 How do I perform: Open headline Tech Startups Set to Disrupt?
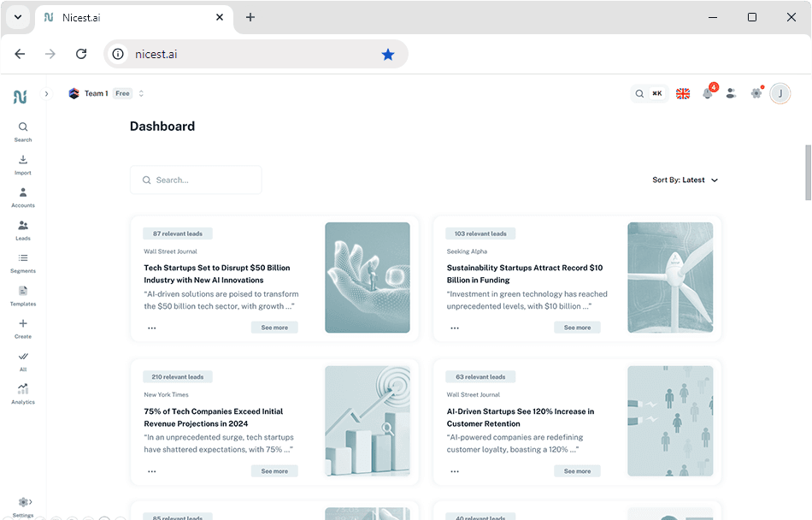pyautogui.click(x=217, y=274)
